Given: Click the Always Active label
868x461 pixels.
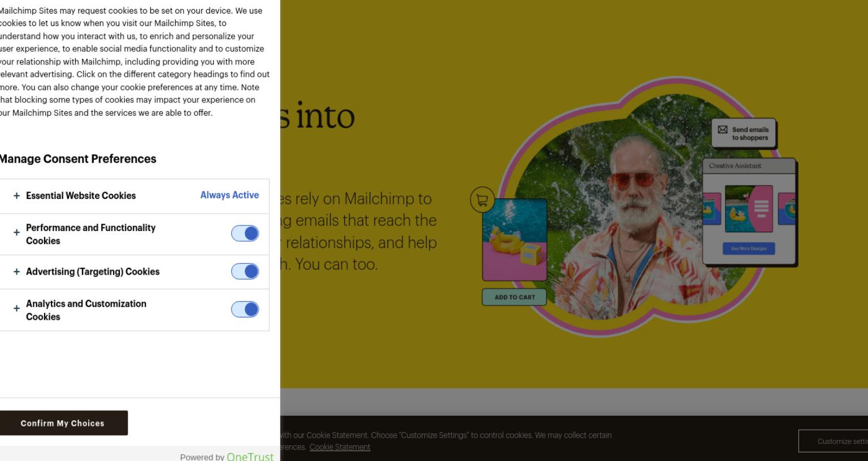Looking at the screenshot, I should click(229, 195).
